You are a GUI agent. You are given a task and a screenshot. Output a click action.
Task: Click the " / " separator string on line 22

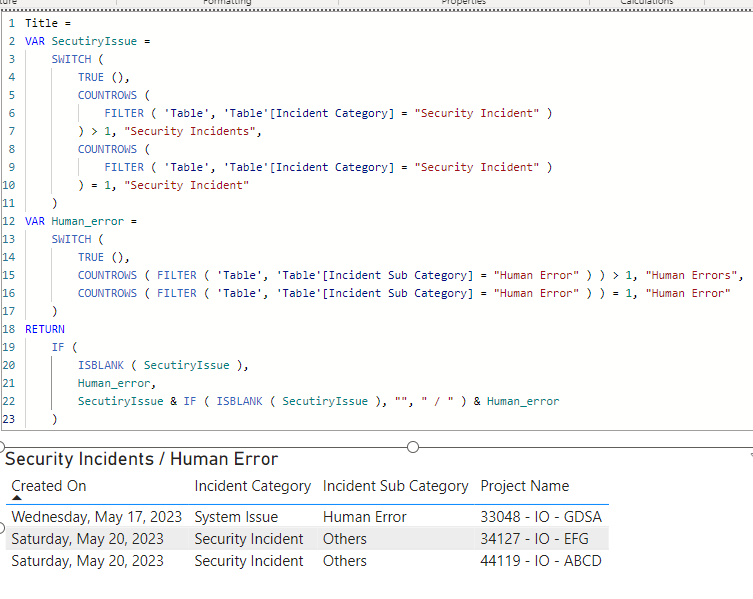pos(437,402)
